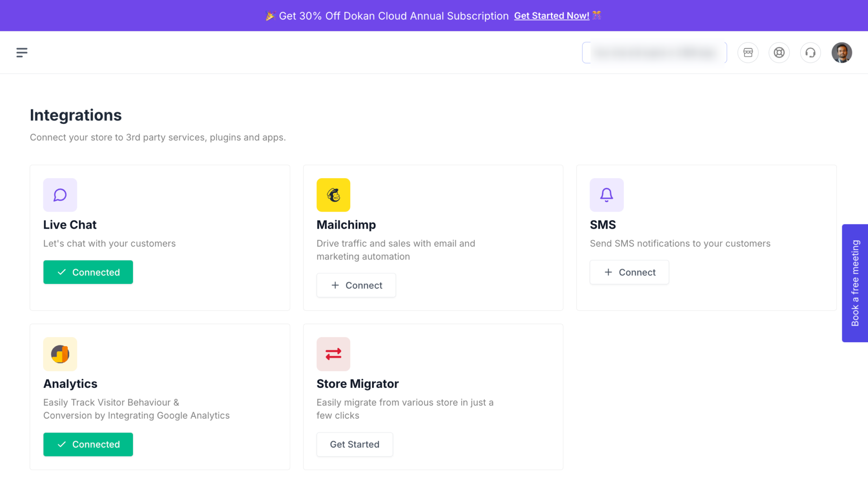Image resolution: width=868 pixels, height=499 pixels.
Task: Click the Mailchimp monkey logo icon
Action: click(333, 195)
